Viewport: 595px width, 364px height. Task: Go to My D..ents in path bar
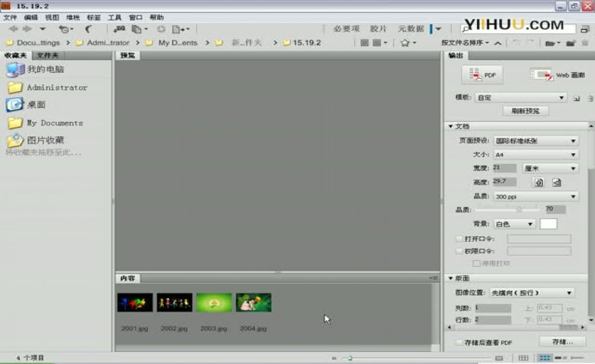(178, 43)
